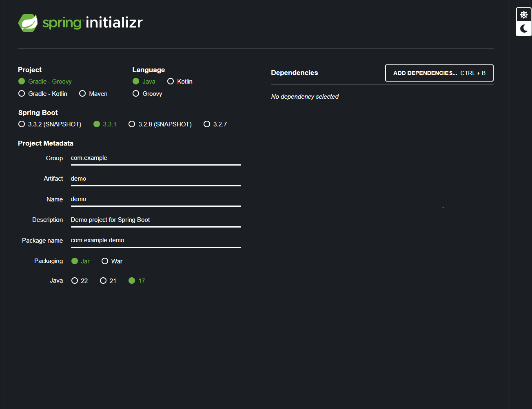532x409 pixels.
Task: Choose Groovy as the language
Action: tap(147, 94)
